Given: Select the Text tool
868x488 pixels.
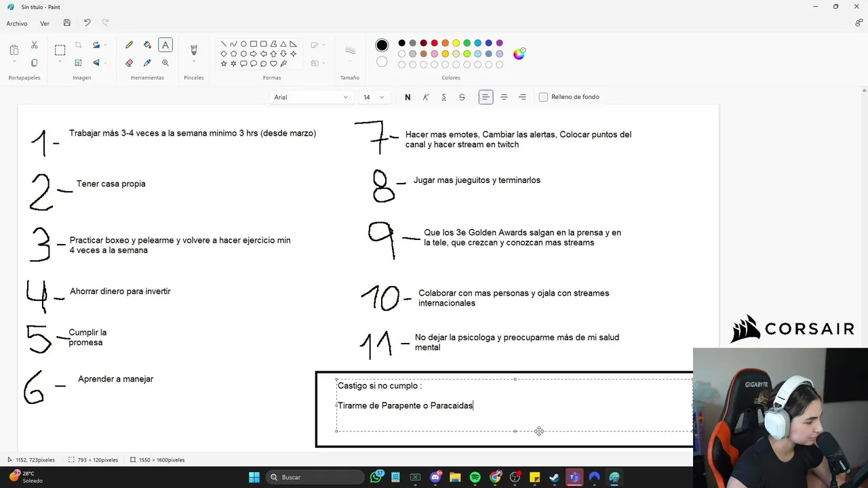Looking at the screenshot, I should (x=165, y=45).
